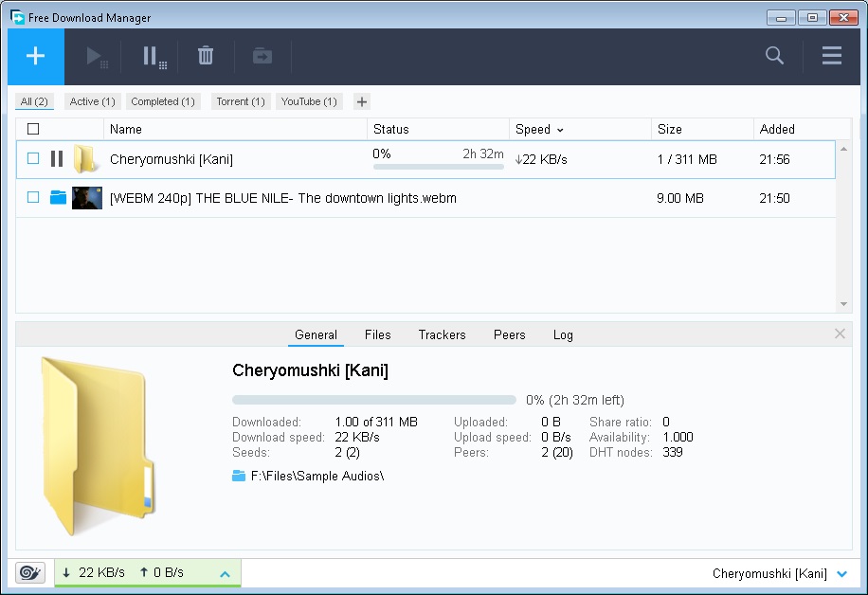Switch to the Trackers details tab
Screen dimensions: 868x595
tap(442, 334)
